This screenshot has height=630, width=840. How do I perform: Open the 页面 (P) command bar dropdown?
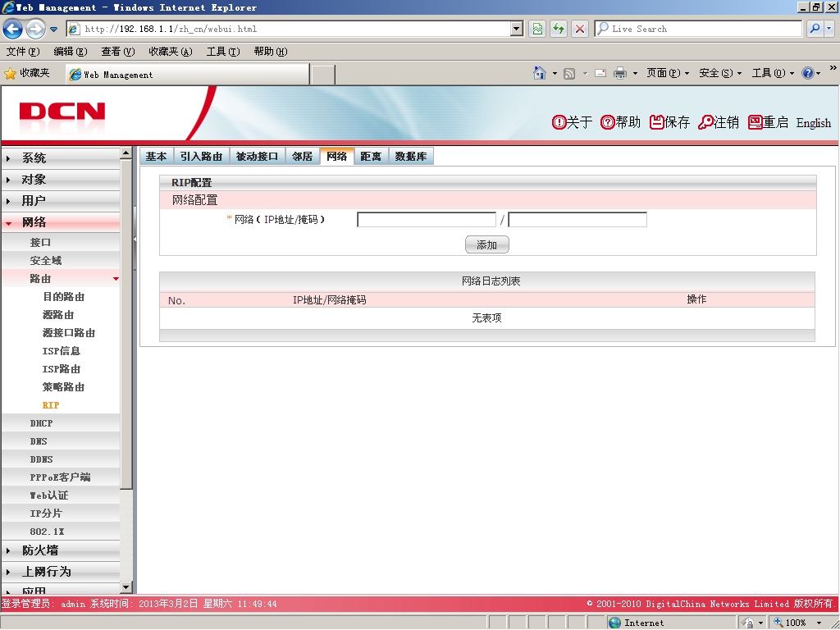click(x=668, y=73)
